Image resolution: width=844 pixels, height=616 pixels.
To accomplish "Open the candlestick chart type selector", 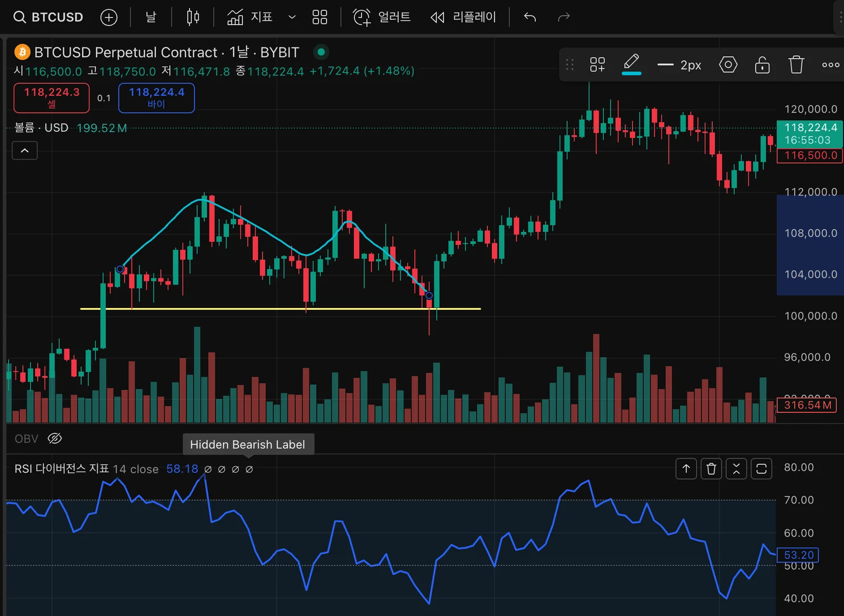I will [193, 17].
